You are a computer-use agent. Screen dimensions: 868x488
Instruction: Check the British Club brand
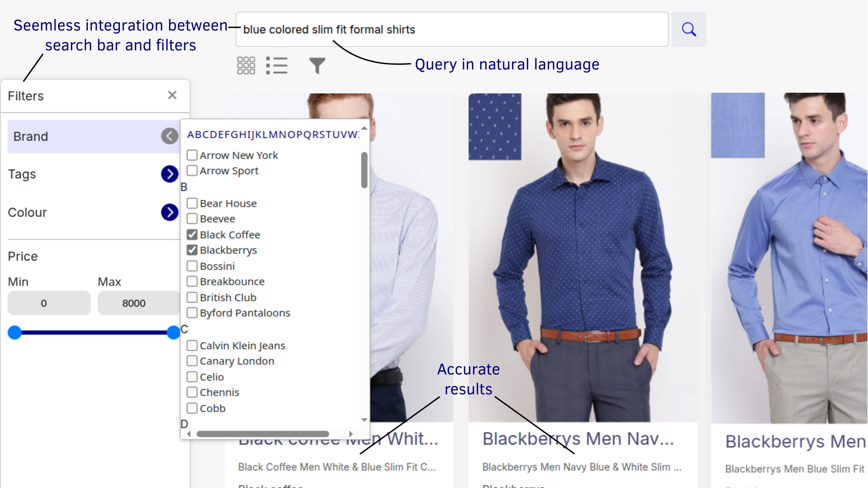tap(192, 298)
